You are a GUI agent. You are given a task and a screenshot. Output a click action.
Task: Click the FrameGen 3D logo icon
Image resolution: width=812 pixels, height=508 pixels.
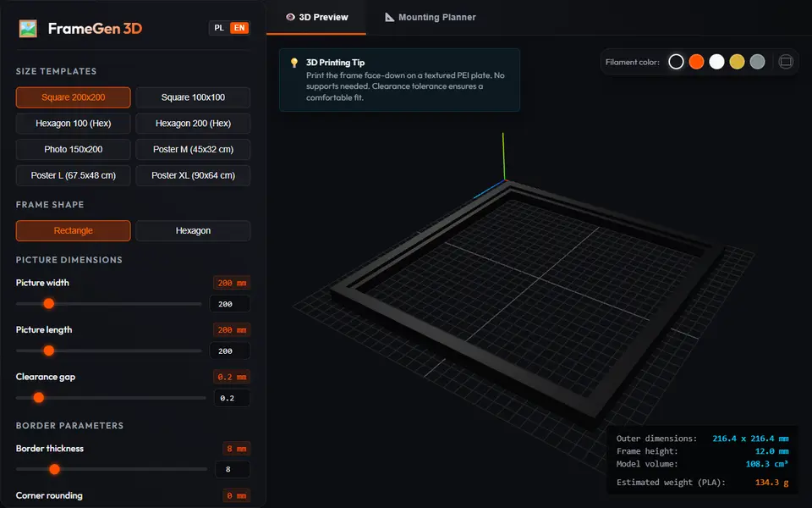pyautogui.click(x=28, y=29)
